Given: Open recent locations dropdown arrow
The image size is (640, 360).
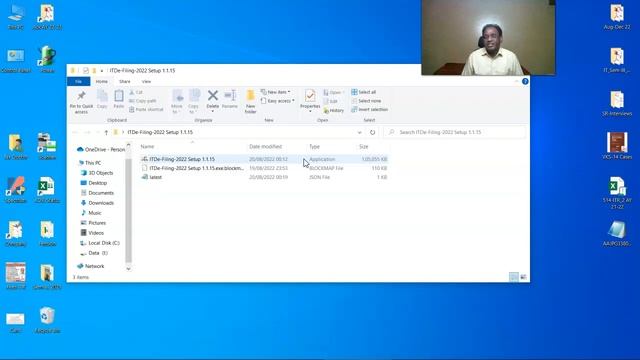Looking at the screenshot, I should (x=98, y=132).
